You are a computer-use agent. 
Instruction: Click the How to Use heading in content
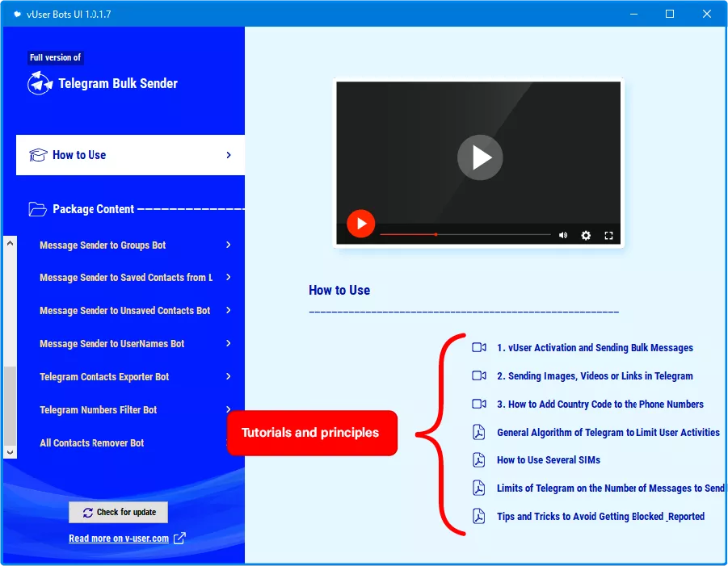coord(339,291)
